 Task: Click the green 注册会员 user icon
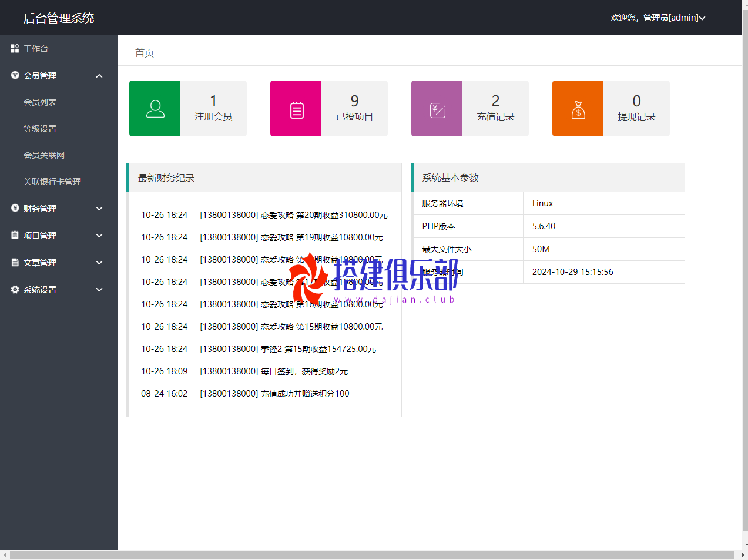click(x=155, y=109)
